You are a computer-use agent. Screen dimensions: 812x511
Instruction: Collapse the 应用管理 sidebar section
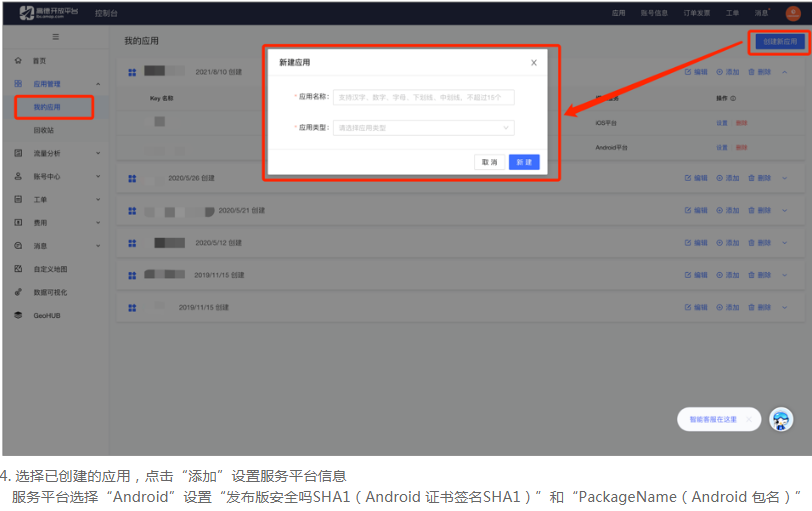click(x=98, y=84)
